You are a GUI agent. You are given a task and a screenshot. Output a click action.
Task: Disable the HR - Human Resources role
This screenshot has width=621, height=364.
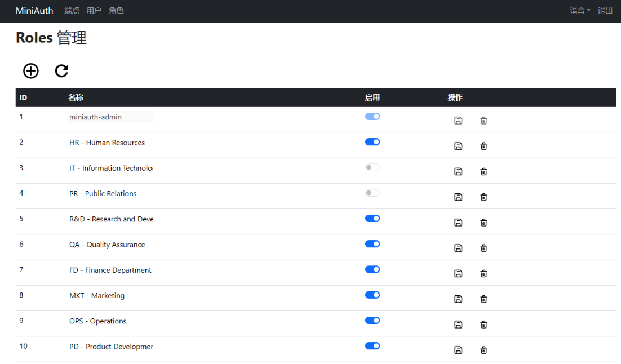point(372,142)
